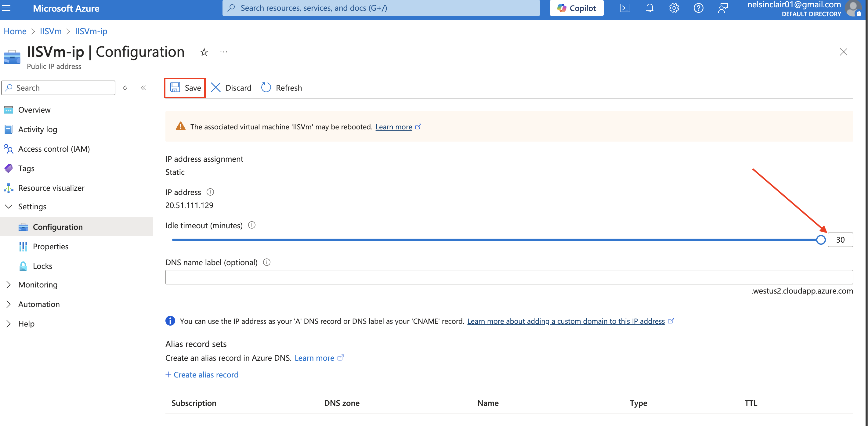Open Cloud Shell from the top bar
Viewport: 868px width, 426px height.
coord(625,8)
